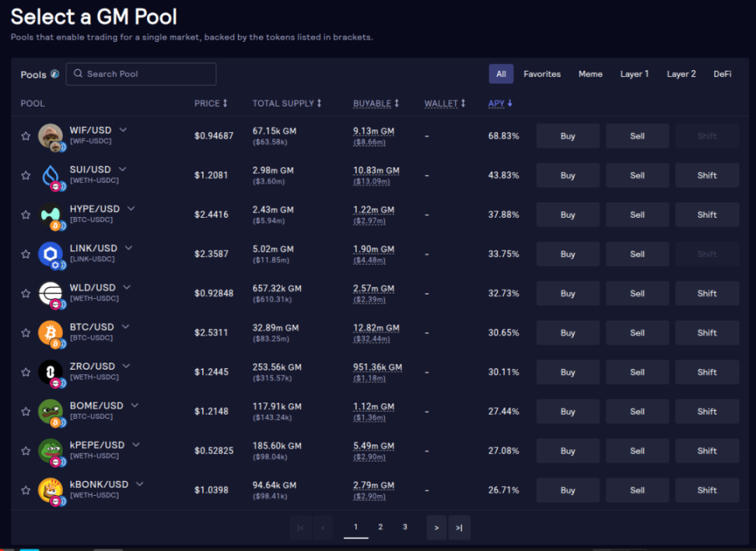Favorite the SUI/USD pool star
756x551 pixels.
coord(26,176)
